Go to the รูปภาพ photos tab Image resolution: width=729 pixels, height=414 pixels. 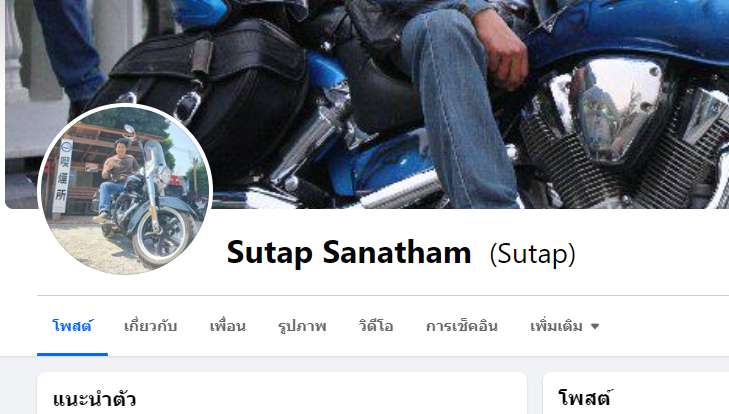coord(302,326)
